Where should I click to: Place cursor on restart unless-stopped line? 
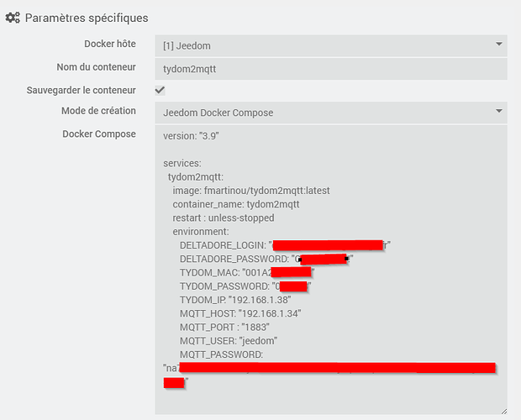pos(223,218)
